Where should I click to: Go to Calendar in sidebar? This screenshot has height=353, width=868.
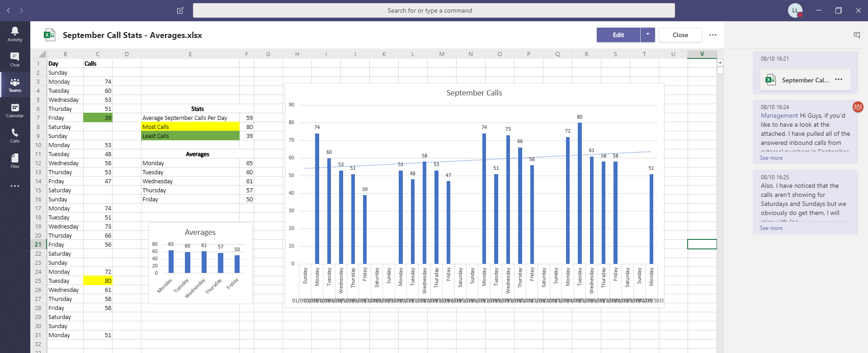click(15, 110)
